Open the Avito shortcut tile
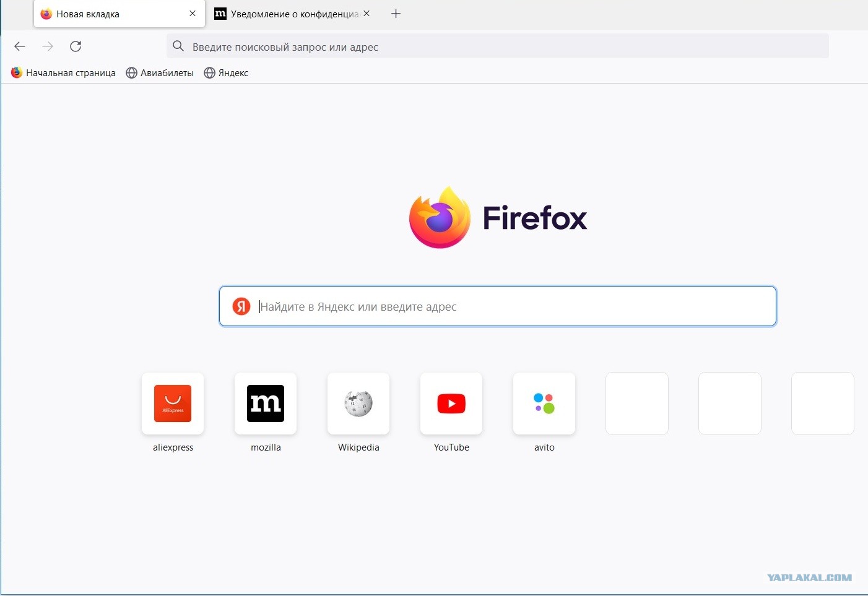The height and width of the screenshot is (596, 868). point(544,404)
